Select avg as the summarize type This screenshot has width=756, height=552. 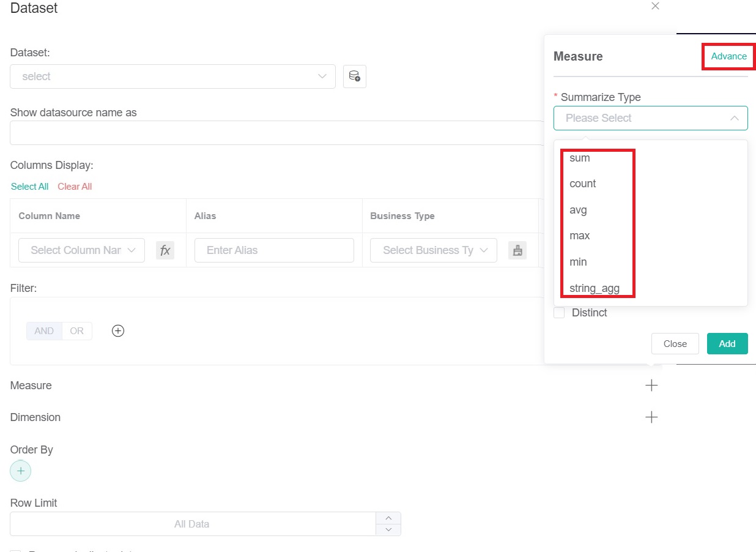point(578,209)
